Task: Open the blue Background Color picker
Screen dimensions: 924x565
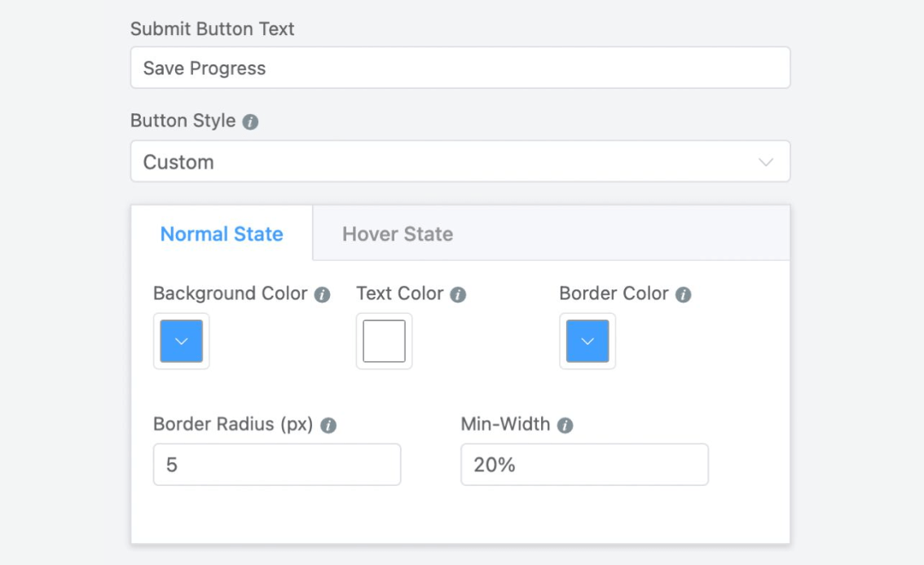Action: click(181, 341)
